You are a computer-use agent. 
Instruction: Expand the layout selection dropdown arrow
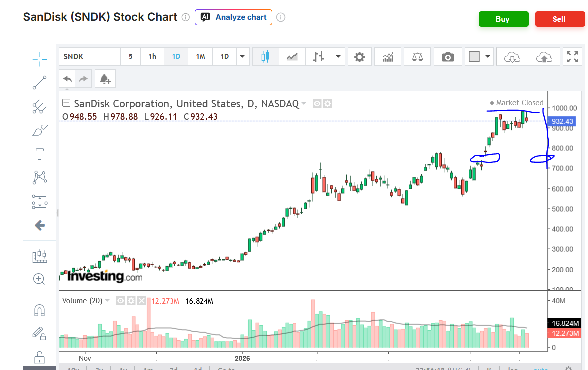point(488,57)
